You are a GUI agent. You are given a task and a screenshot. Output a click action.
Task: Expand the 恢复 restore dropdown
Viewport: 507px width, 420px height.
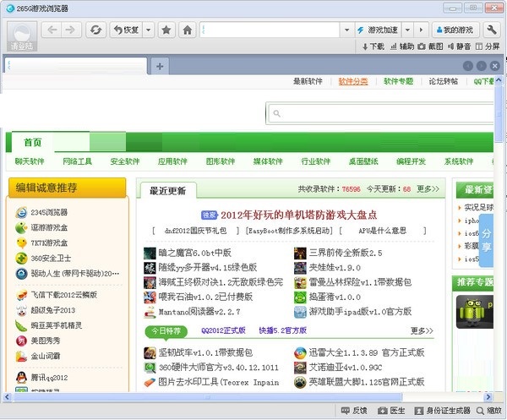[x=149, y=30]
